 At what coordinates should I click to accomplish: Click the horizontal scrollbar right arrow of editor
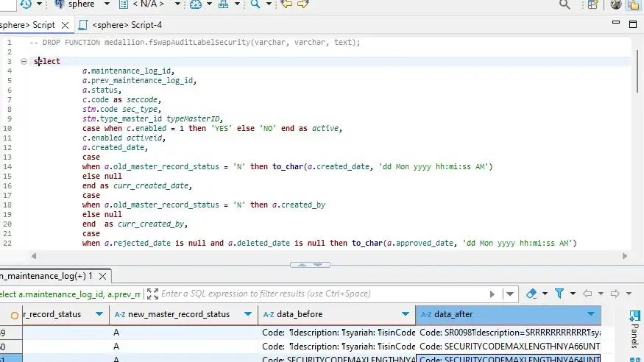625,256
